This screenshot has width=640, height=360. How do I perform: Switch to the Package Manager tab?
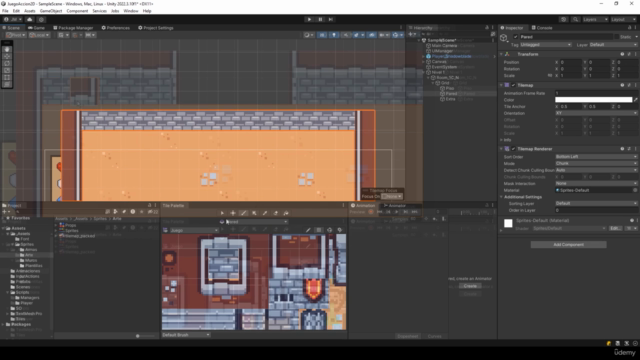click(73, 28)
